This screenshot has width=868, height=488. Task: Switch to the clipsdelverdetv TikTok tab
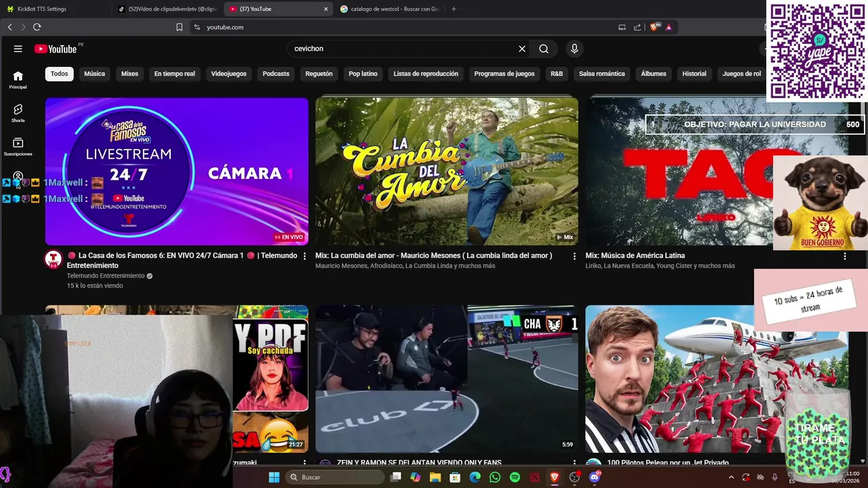point(167,9)
